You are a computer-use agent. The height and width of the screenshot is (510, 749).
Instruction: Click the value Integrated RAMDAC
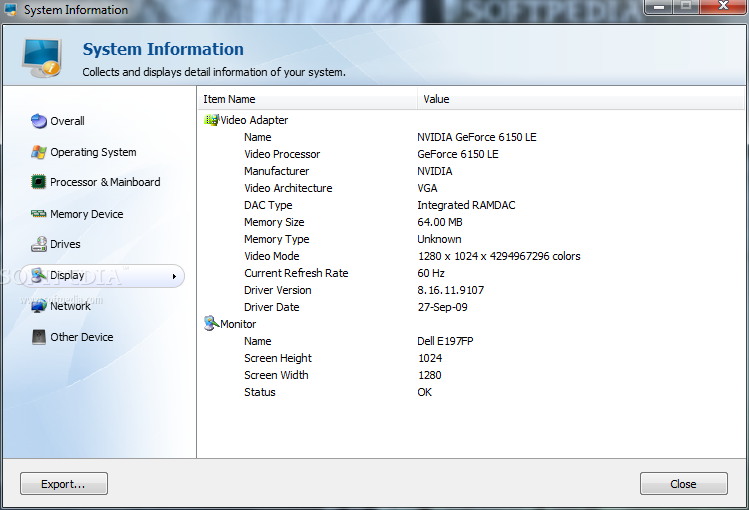click(466, 205)
